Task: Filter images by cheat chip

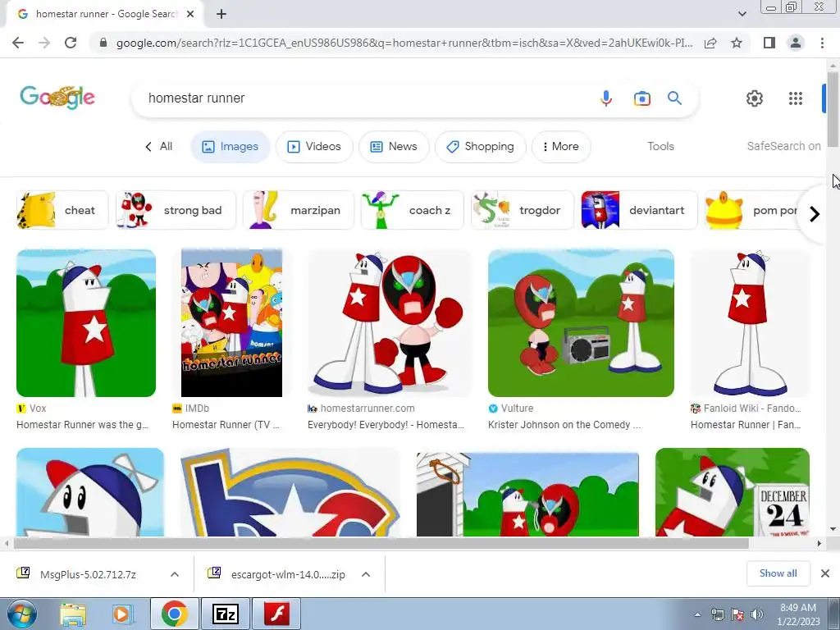Action: pos(62,210)
